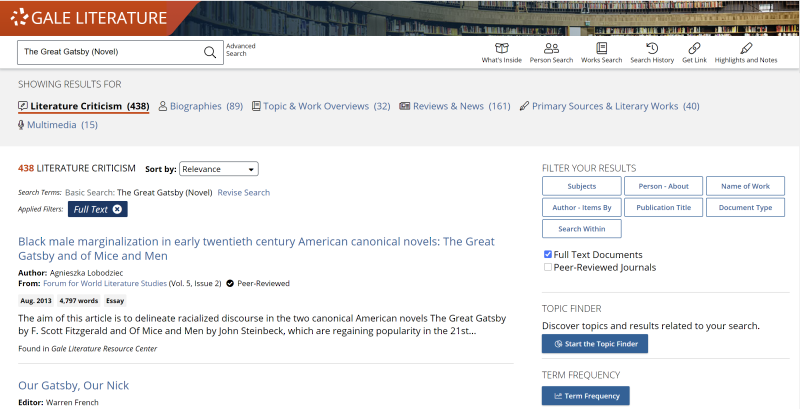Switch to Topic & Work Overviews tab
Image resolution: width=800 pixels, height=409 pixels.
coord(321,106)
